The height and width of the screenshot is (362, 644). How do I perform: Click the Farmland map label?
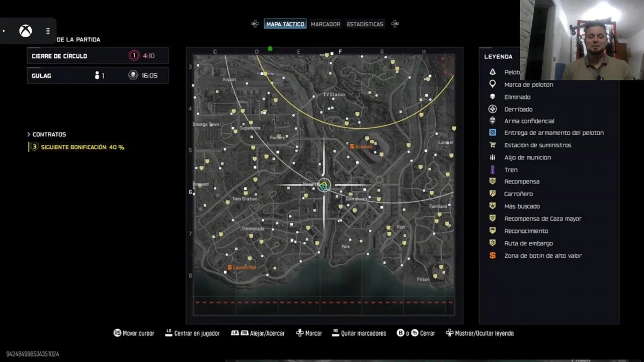click(438, 206)
